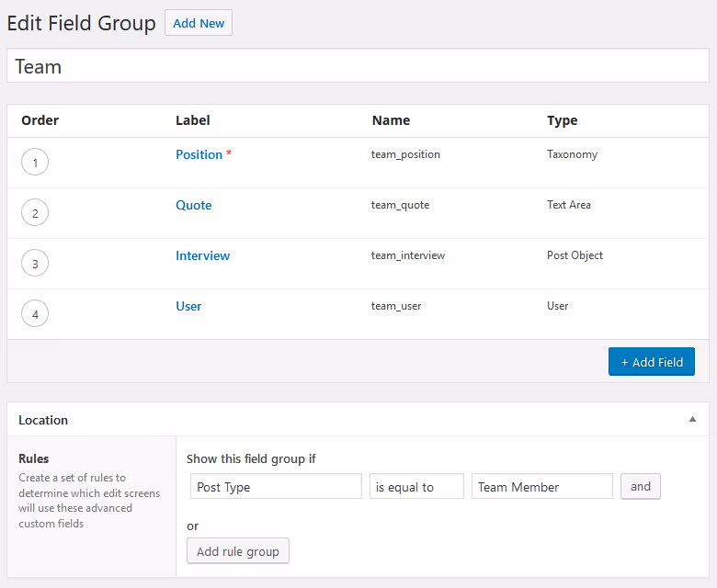
Task: Click the Add New button
Action: click(199, 23)
